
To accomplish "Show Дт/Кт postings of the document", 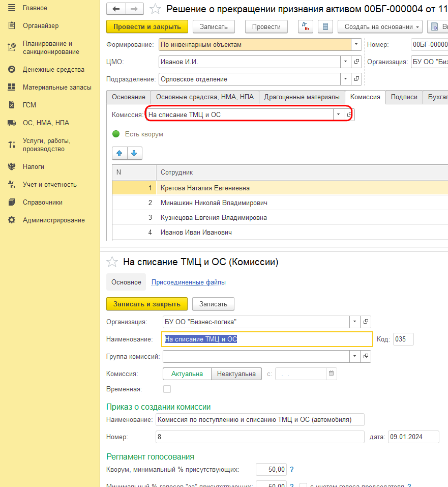I will click(306, 26).
